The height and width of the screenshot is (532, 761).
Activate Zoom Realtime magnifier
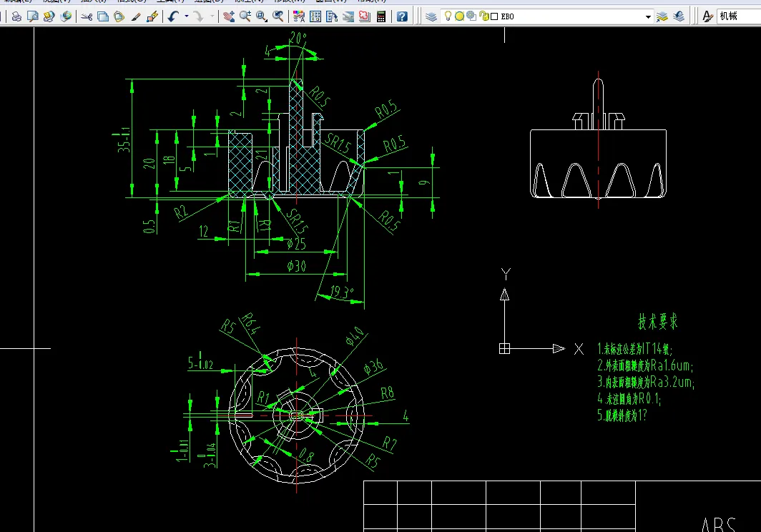[245, 16]
